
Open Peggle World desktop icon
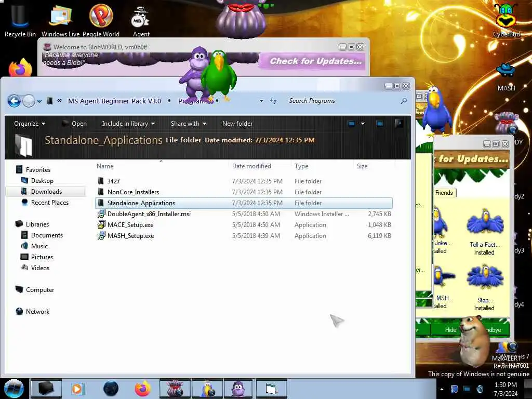pos(101,20)
